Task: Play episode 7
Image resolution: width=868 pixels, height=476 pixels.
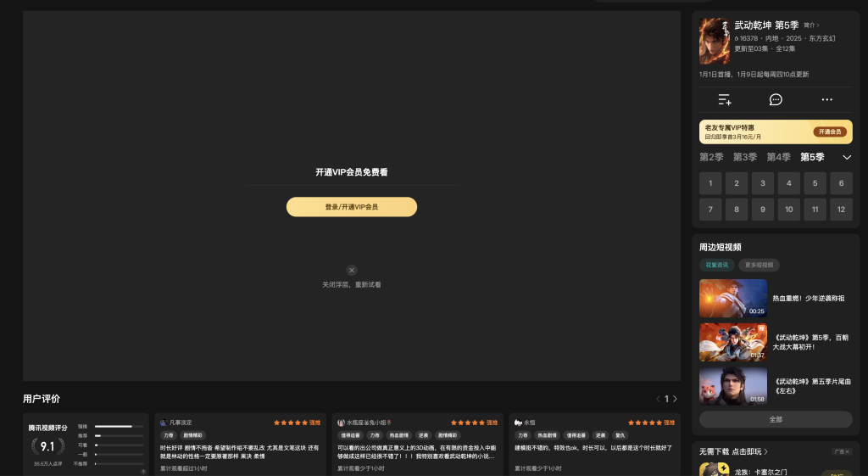Action: pos(710,210)
